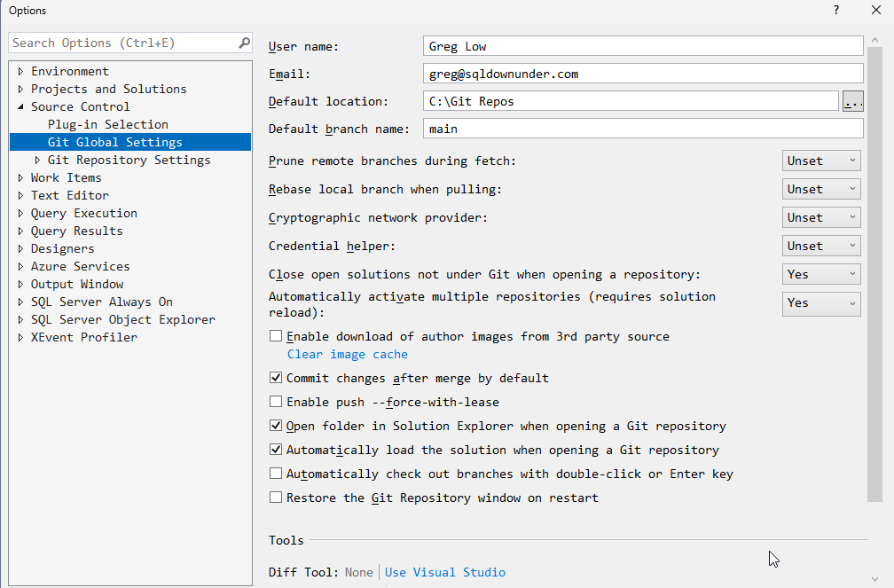Click the browse ellipsis button for Default location
Screen dimensions: 894x588
852,101
